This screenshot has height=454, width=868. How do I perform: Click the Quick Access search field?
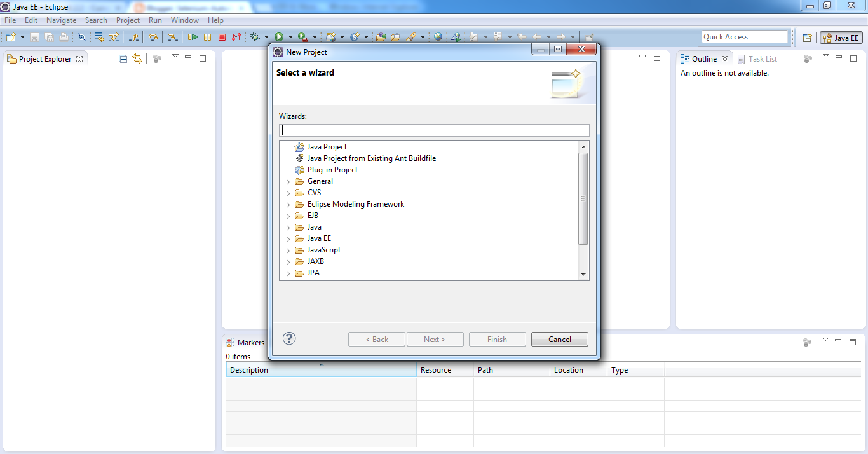pyautogui.click(x=745, y=37)
